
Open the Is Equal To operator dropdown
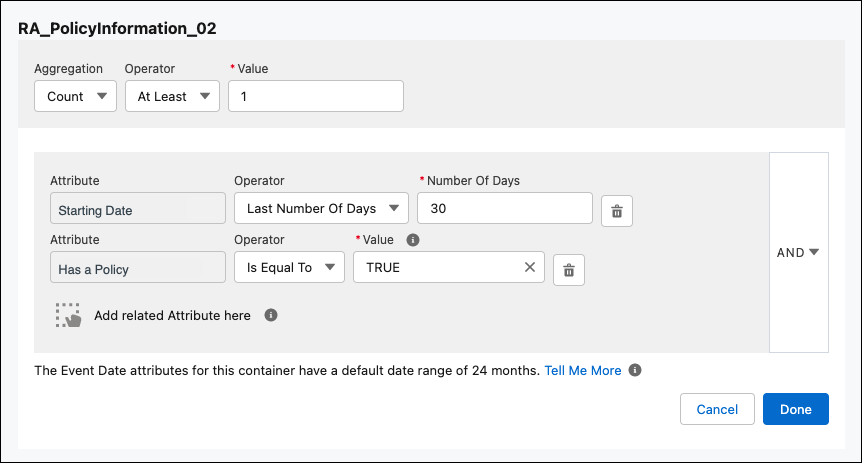pos(289,267)
